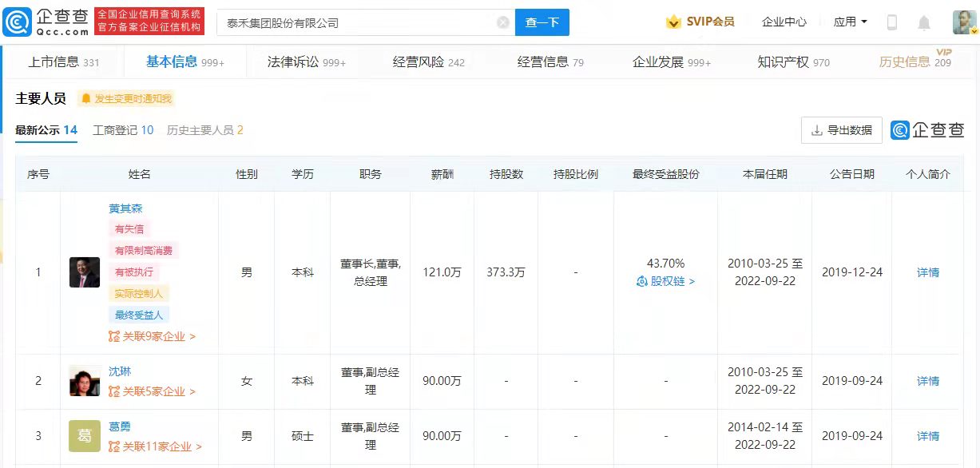Open 企业中心 in the header

coord(784,22)
